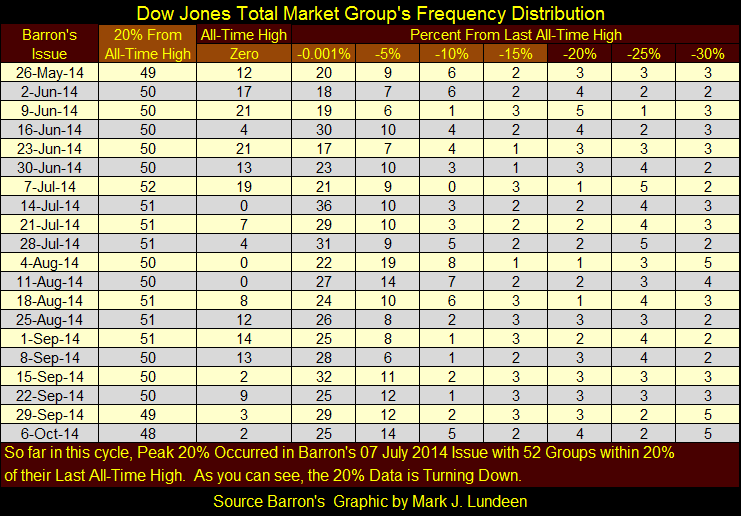
Task: Select the '-25%' column header
Action: pyautogui.click(x=643, y=53)
